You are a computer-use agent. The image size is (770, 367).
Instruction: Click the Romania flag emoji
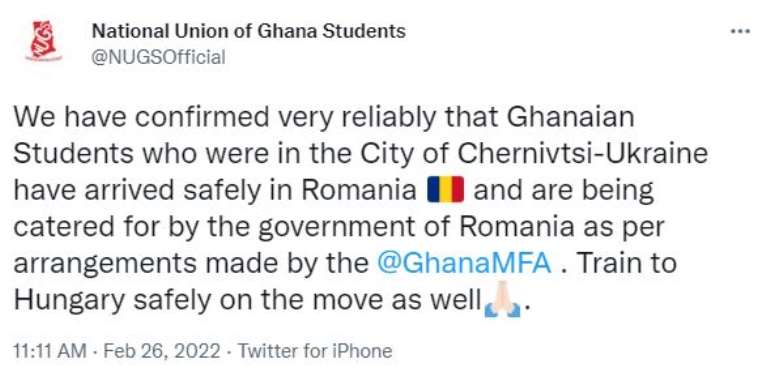click(445, 189)
